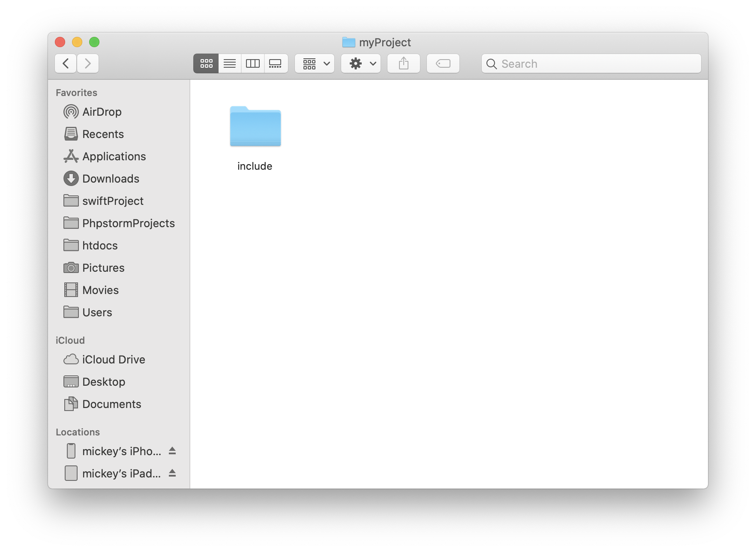Click the Favorites section header
Viewport: 756px width, 552px height.
[x=76, y=93]
